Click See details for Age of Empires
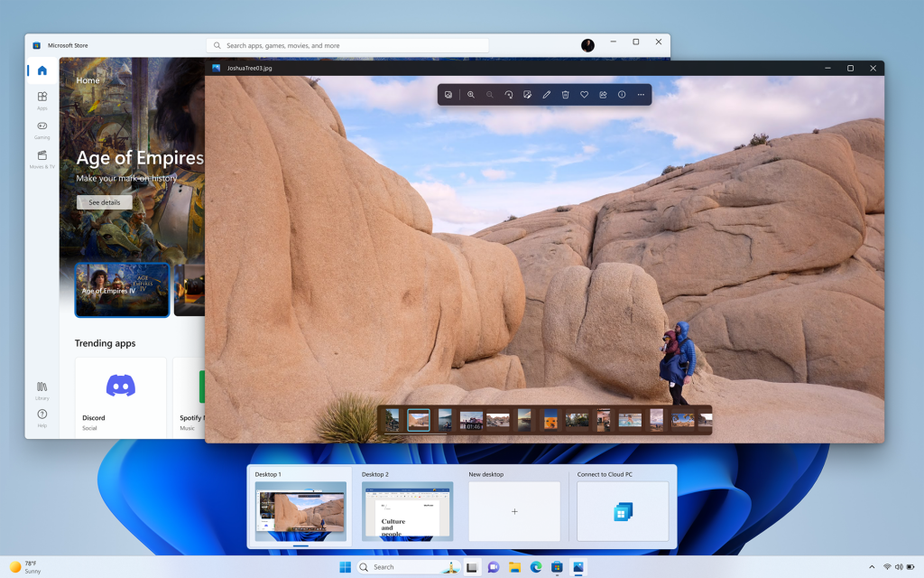Screen dimensions: 924x578 click(103, 201)
